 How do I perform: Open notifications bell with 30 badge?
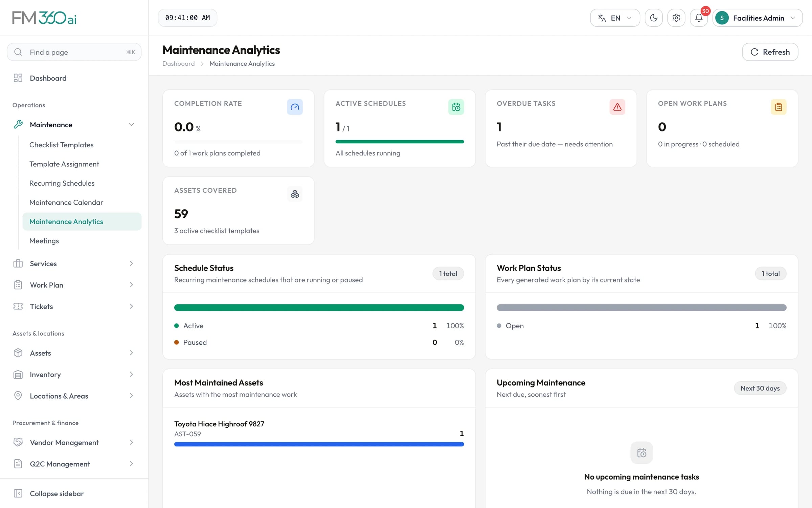click(x=699, y=18)
